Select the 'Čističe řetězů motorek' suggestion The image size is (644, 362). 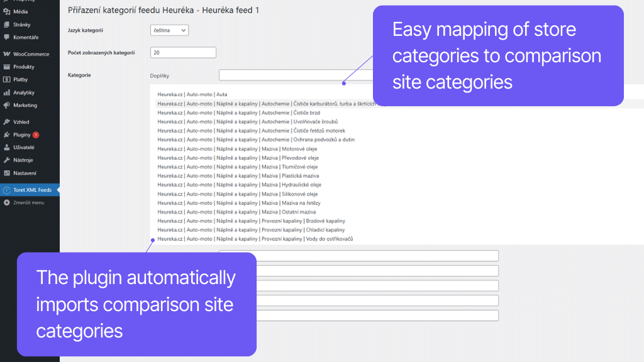point(252,131)
